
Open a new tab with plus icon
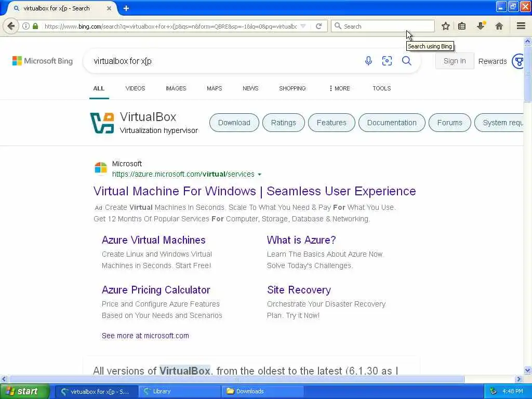coord(126,8)
